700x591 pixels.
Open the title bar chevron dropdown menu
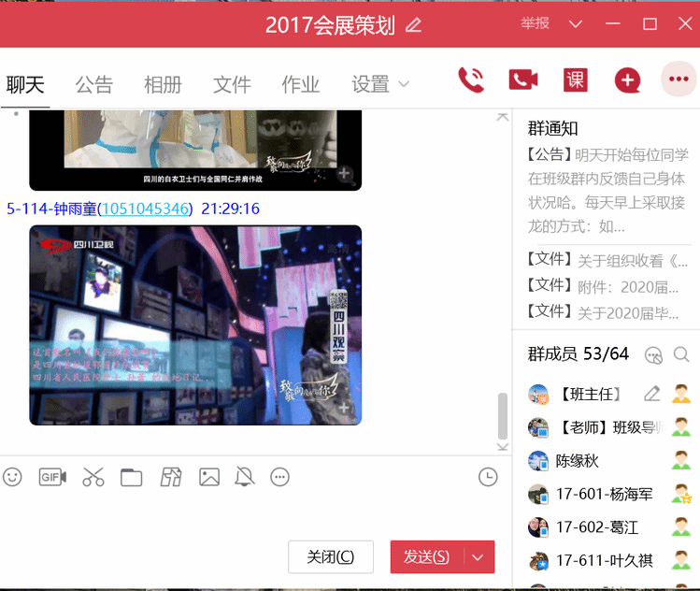click(576, 23)
